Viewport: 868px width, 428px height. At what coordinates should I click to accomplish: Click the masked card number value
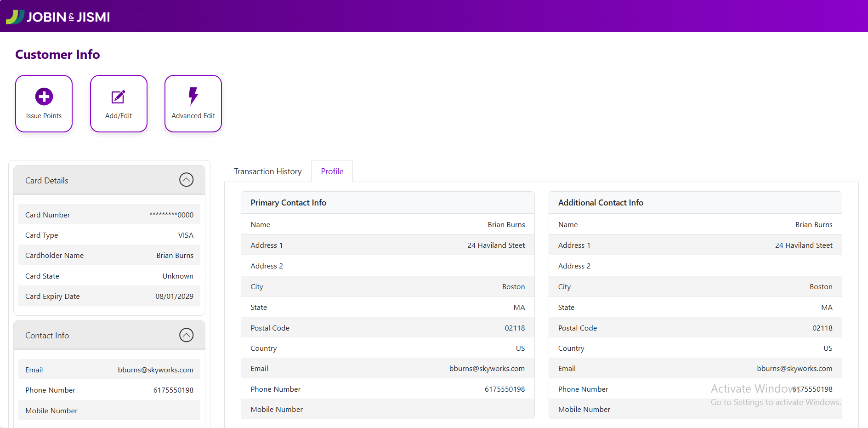tap(171, 215)
